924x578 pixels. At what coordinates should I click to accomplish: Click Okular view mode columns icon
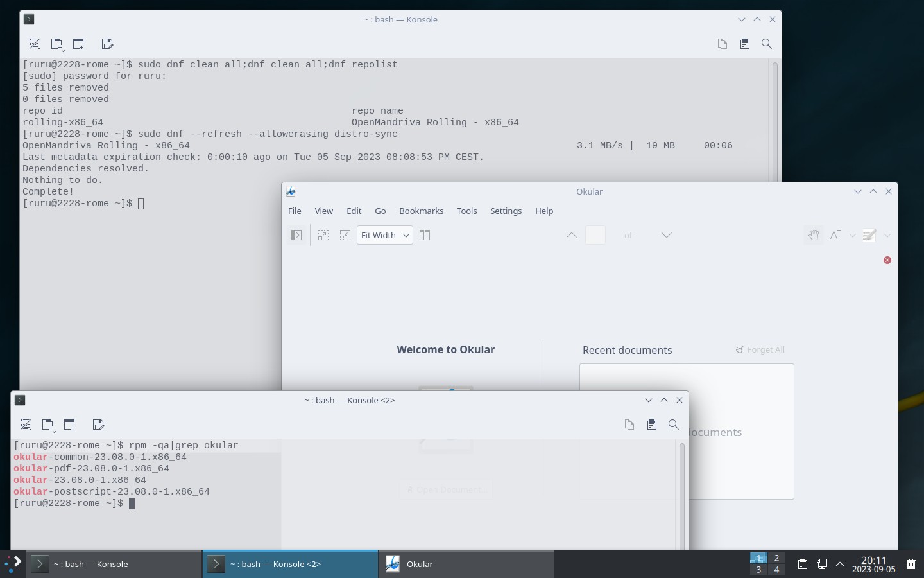point(425,235)
